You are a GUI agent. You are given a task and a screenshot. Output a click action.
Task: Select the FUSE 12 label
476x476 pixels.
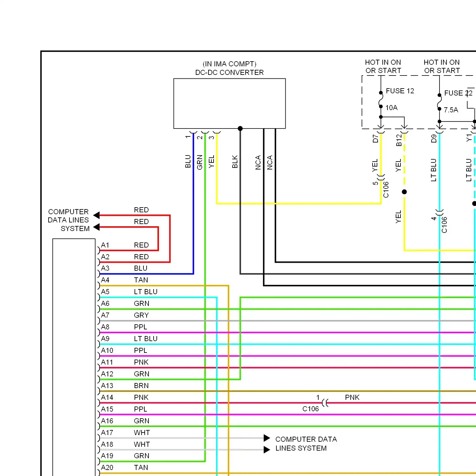pyautogui.click(x=400, y=91)
